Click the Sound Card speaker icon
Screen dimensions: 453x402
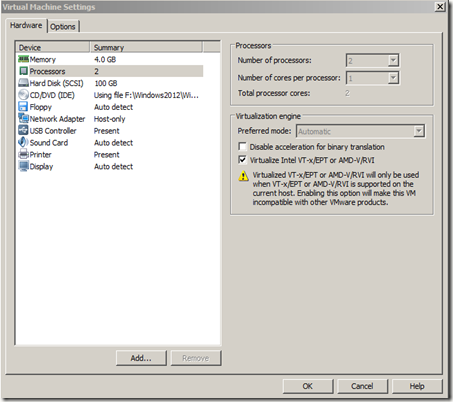coord(23,142)
